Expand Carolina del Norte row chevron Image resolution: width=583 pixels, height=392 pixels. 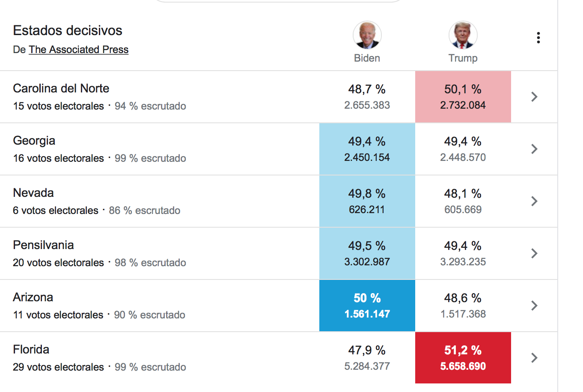tap(534, 97)
